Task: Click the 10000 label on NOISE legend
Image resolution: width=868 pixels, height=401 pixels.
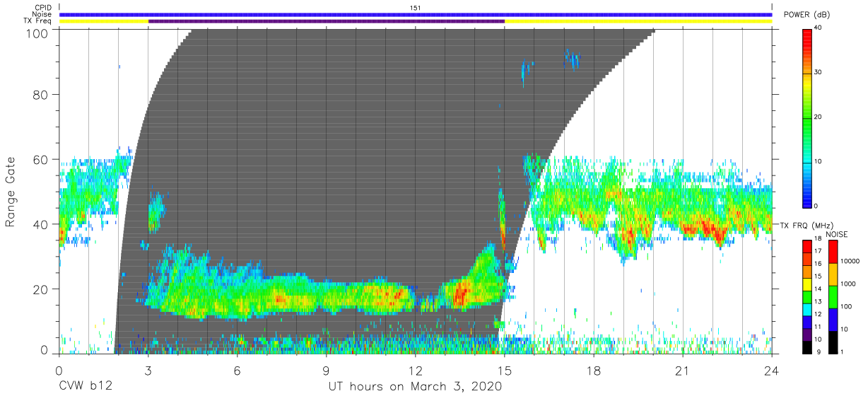Action: coord(850,262)
